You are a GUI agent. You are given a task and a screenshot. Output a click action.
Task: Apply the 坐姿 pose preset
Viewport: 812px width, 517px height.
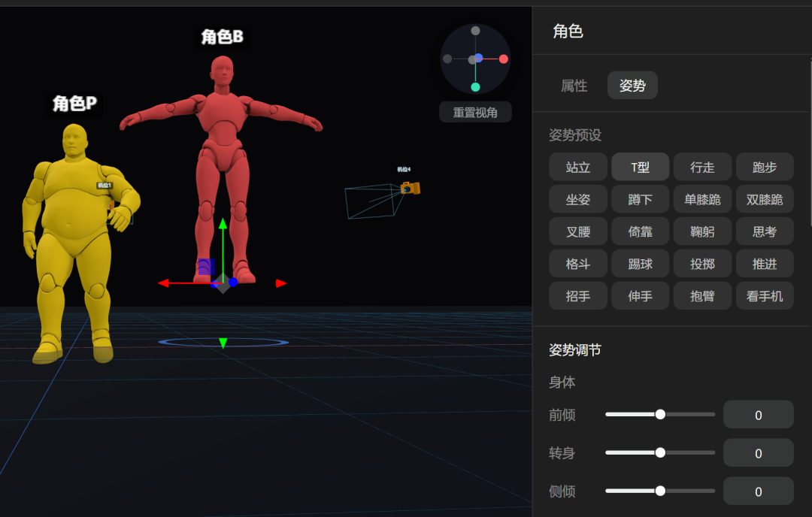click(x=578, y=199)
